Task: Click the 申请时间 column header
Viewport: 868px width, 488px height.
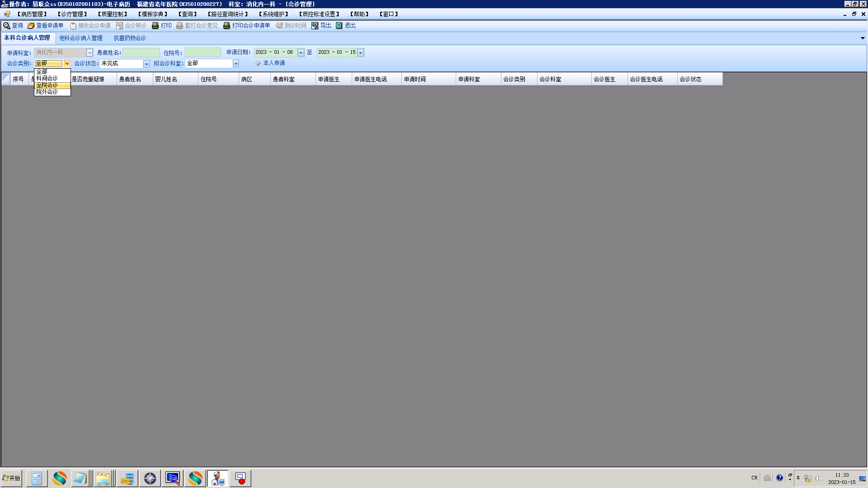Action: coord(415,80)
